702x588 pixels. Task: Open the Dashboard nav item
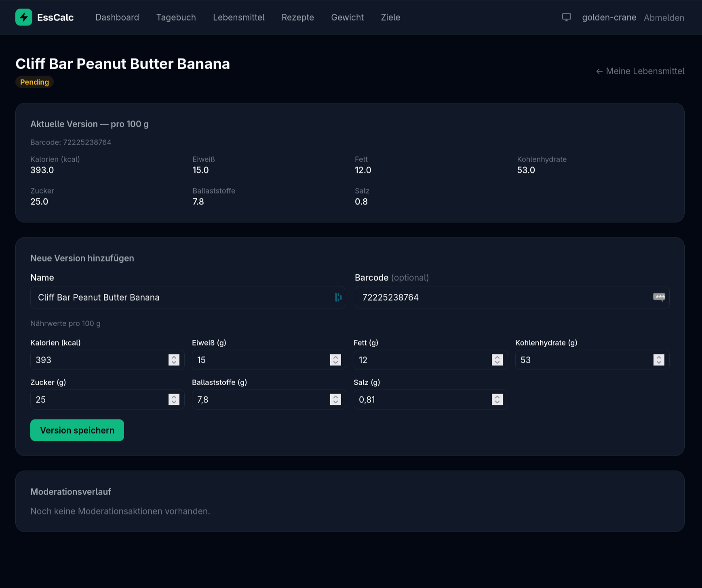pyautogui.click(x=117, y=17)
